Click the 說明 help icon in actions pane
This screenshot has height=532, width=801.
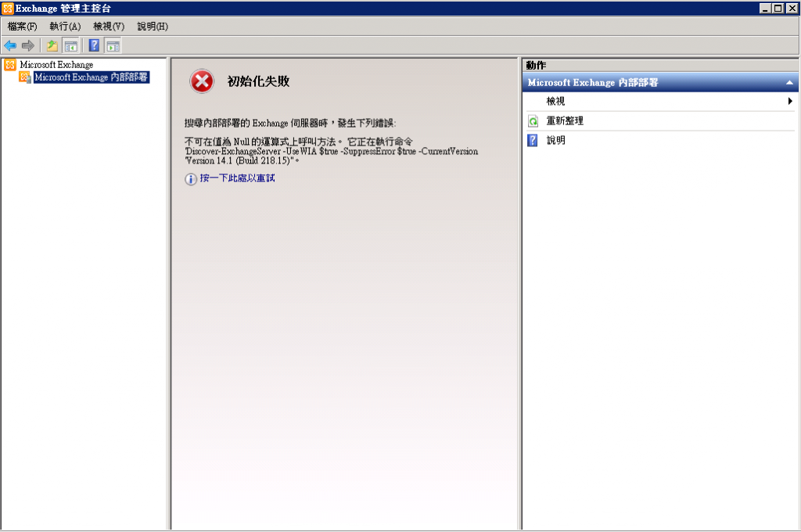(532, 141)
